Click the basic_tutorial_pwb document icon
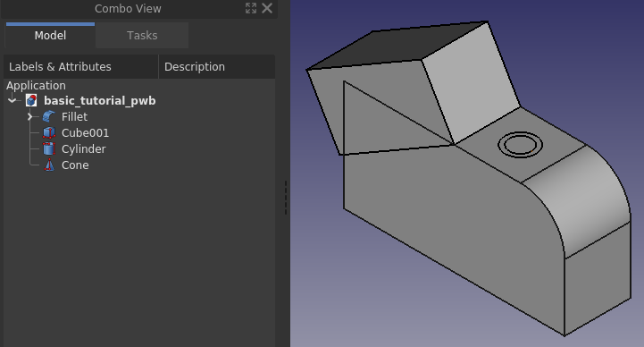Viewport: 644px width, 347px height. (31, 100)
